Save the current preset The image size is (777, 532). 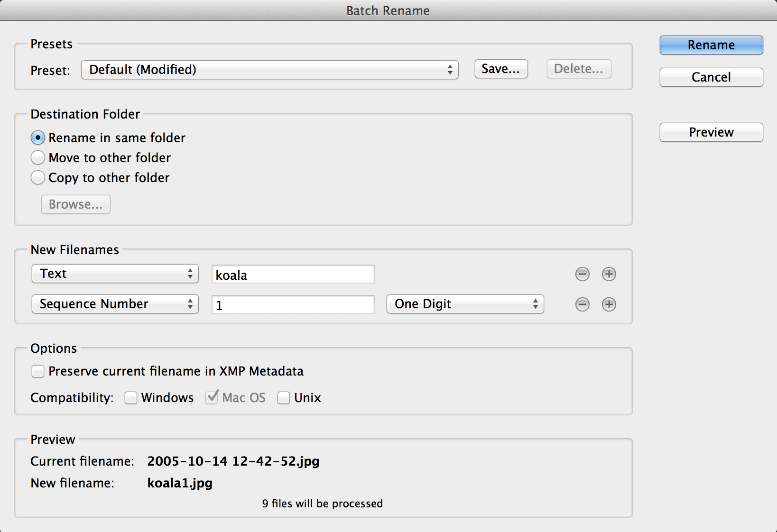click(x=501, y=69)
